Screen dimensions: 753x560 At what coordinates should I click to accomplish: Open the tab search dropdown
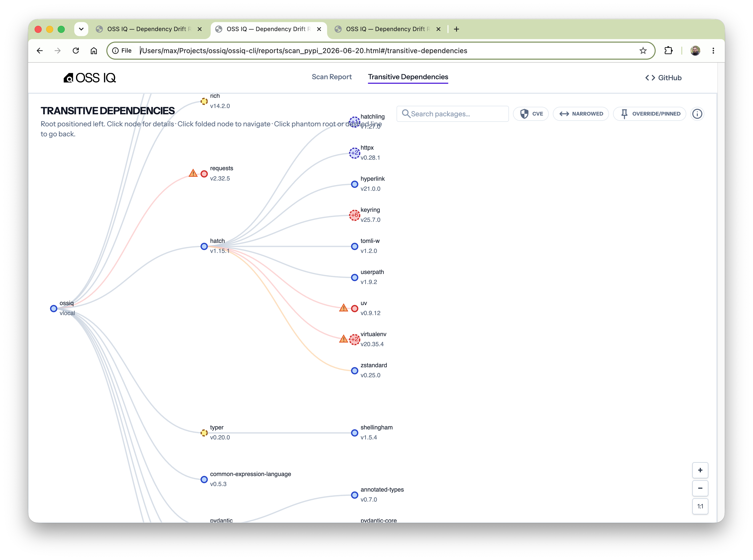click(x=81, y=29)
